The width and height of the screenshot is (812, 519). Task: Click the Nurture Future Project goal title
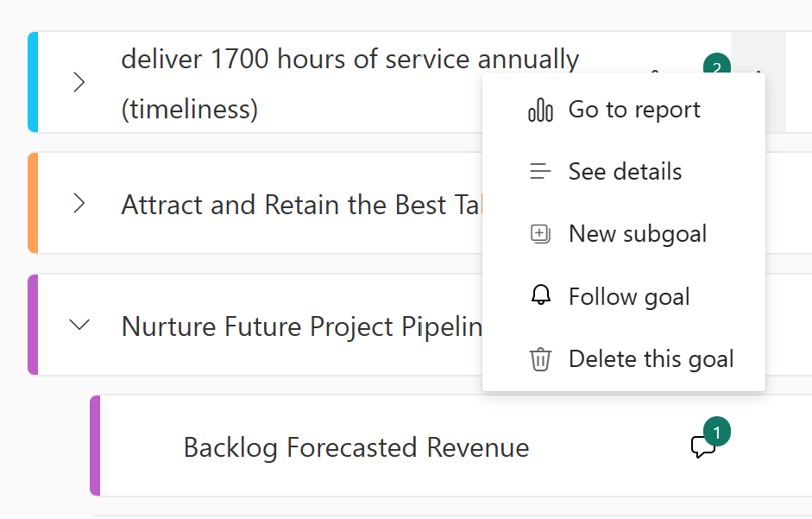300,326
